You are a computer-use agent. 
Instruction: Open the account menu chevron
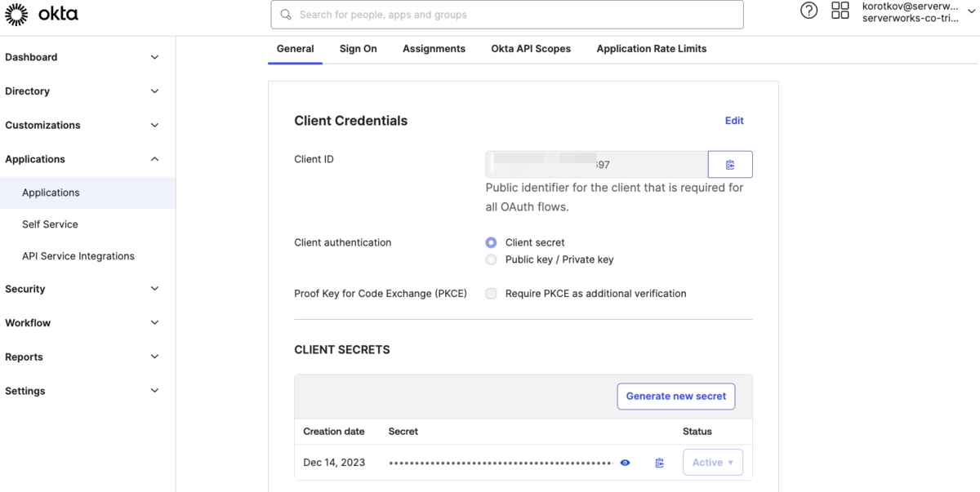pos(971,11)
